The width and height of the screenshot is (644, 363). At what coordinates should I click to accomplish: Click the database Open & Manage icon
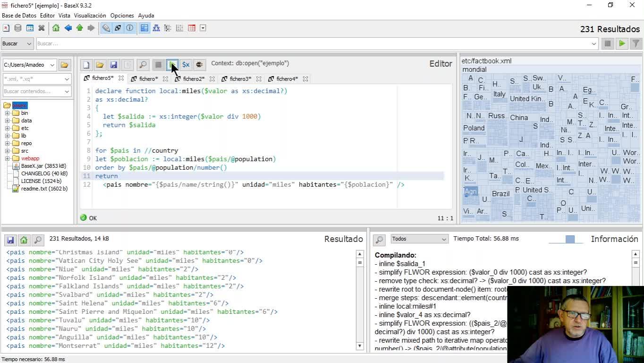pos(18,28)
